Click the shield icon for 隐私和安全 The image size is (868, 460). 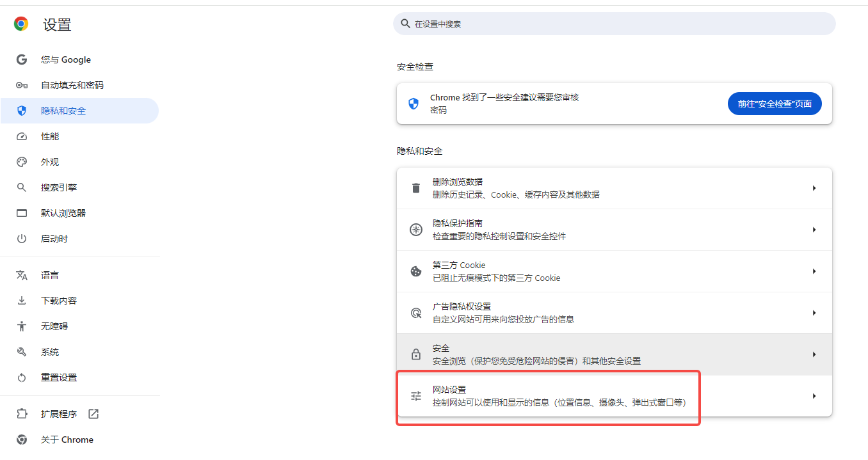pos(22,111)
